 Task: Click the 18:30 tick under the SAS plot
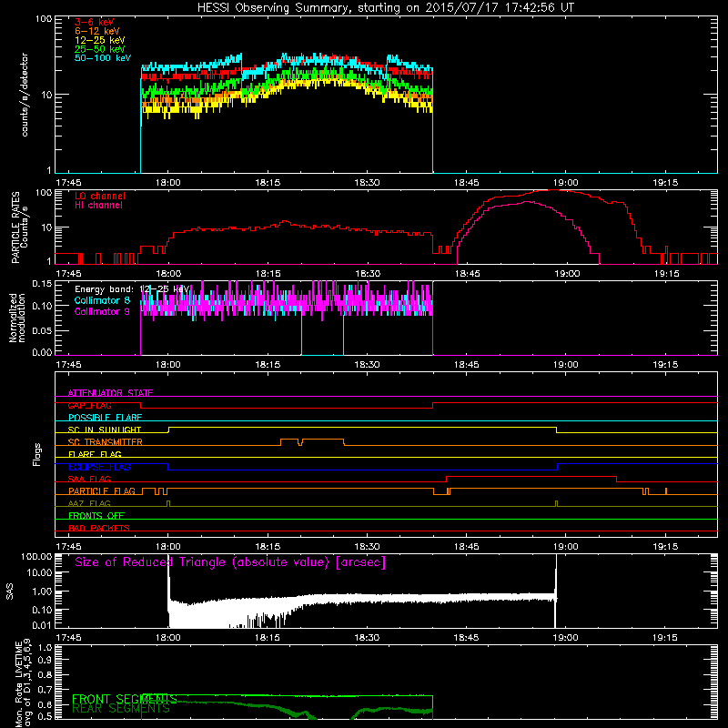pos(367,638)
